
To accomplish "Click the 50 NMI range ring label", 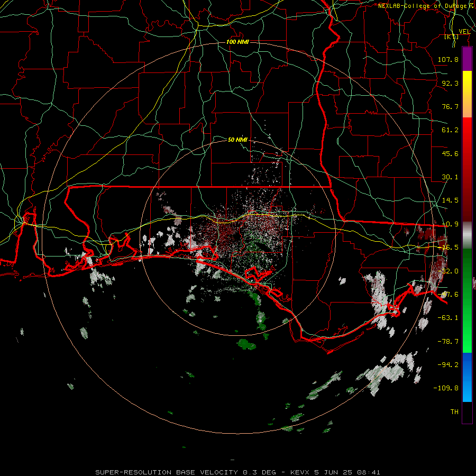I will click(237, 140).
